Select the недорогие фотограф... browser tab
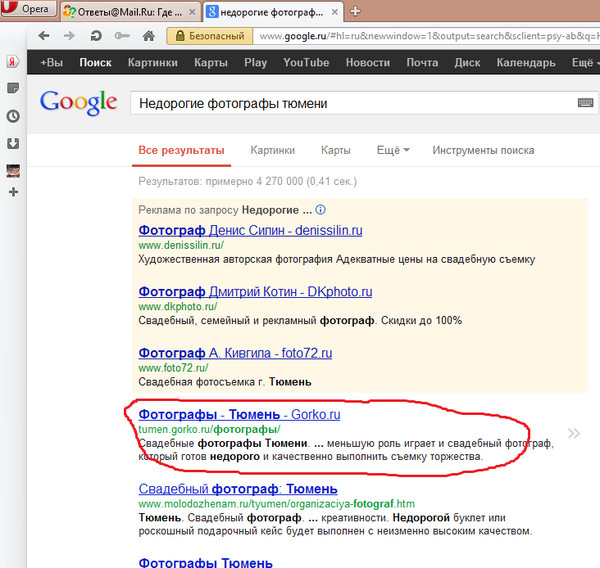 pos(272,12)
